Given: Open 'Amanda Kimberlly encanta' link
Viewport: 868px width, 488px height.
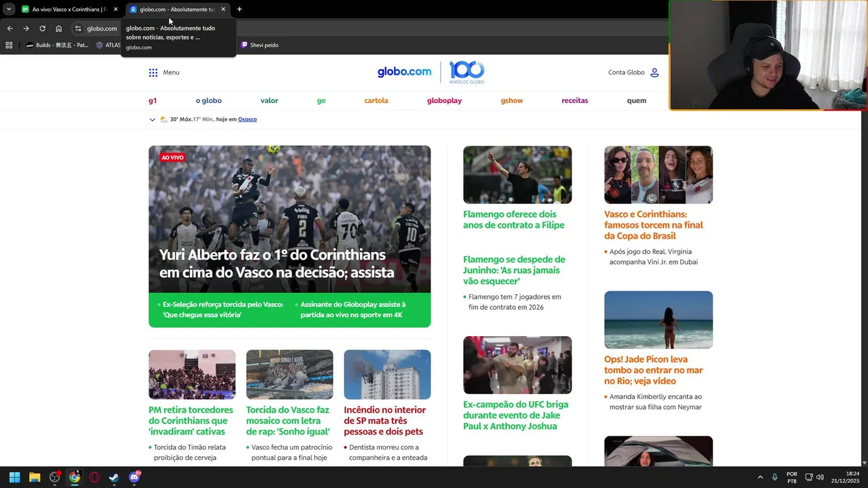Looking at the screenshot, I should (655, 402).
